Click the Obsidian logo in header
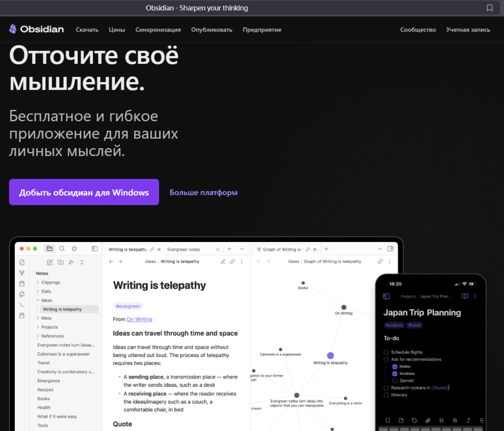The image size is (504, 431). [36, 29]
